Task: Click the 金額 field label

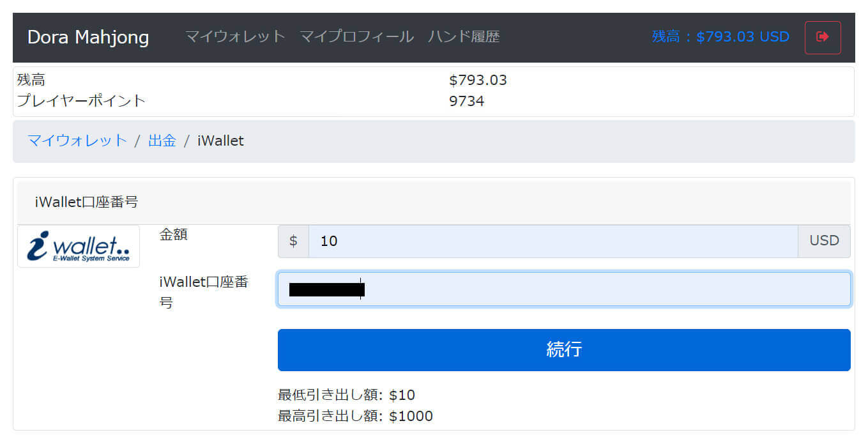Action: [173, 234]
